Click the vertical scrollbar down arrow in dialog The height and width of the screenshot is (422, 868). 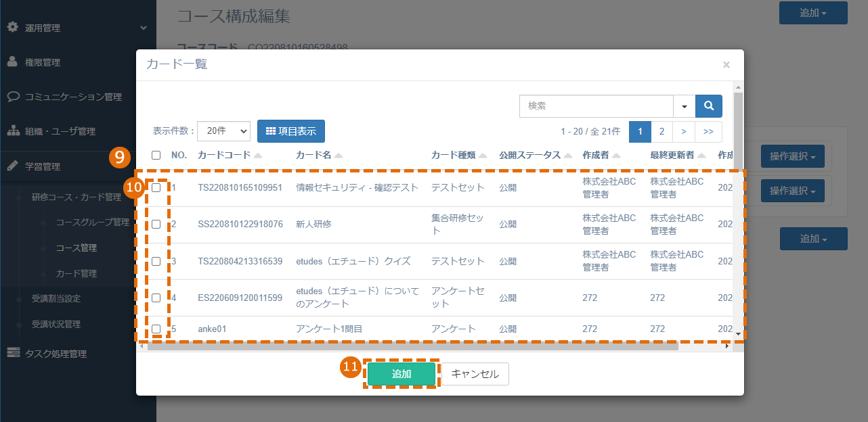[x=738, y=333]
